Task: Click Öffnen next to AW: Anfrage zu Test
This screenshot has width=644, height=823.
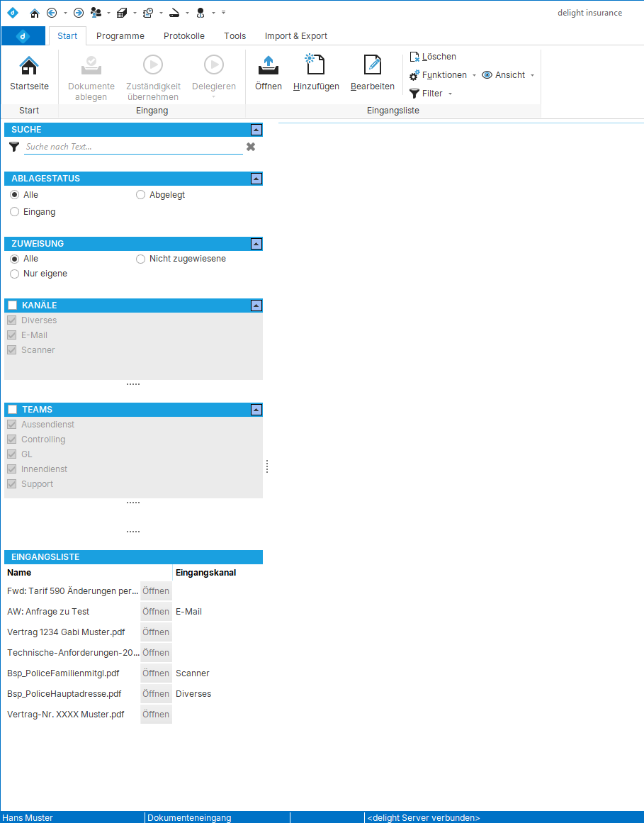Action: (156, 611)
